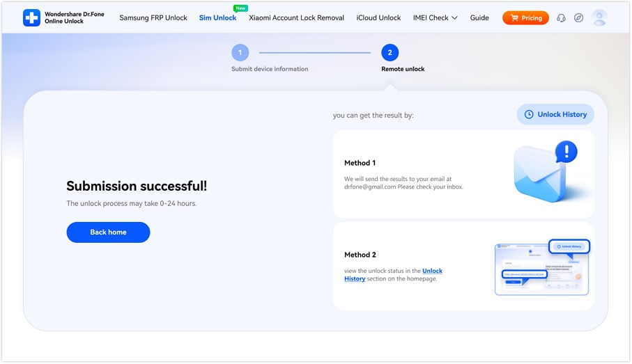The width and height of the screenshot is (632, 364).
Task: Click the Back home button
Action: [109, 232]
